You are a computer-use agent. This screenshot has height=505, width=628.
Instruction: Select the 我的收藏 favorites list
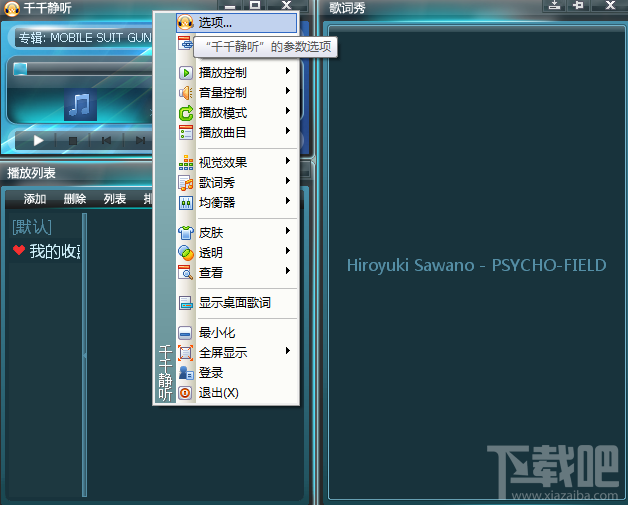pyautogui.click(x=55, y=251)
